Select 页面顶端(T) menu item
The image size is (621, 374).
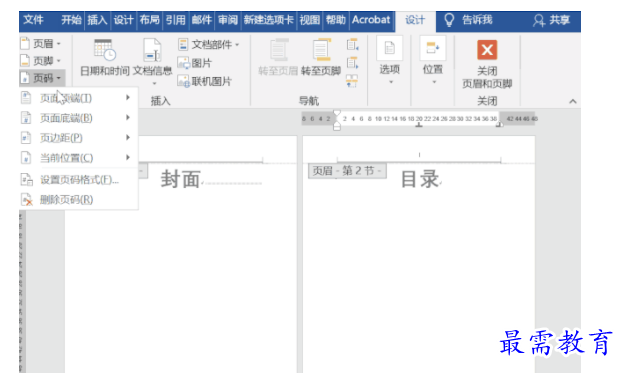tap(78, 98)
